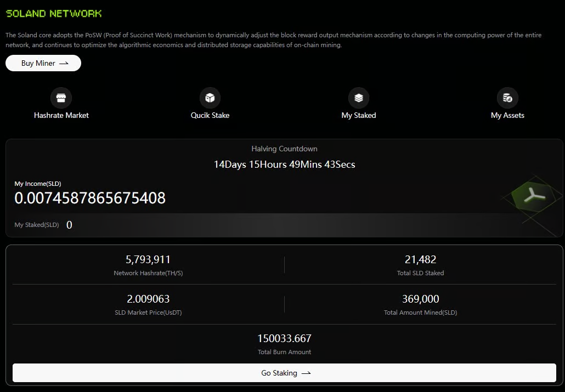This screenshot has height=392, width=565.
Task: Click the My Income SLD amount
Action: [90, 198]
